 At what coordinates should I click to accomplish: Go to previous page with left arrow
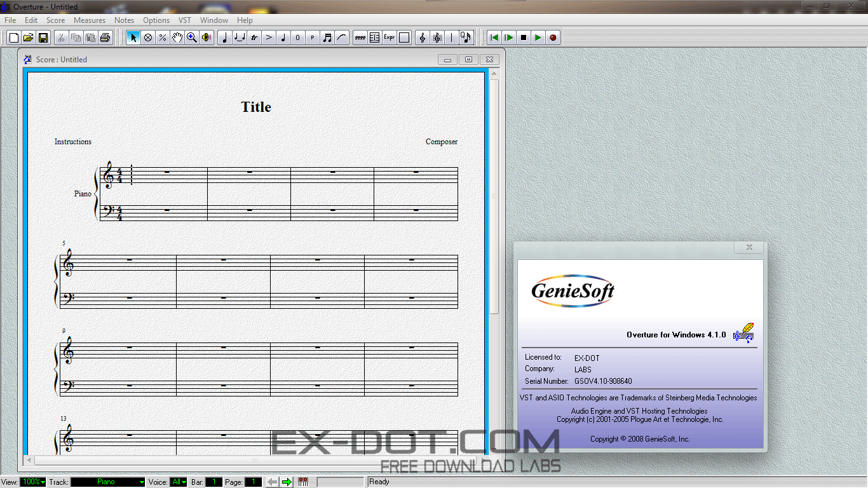click(272, 482)
